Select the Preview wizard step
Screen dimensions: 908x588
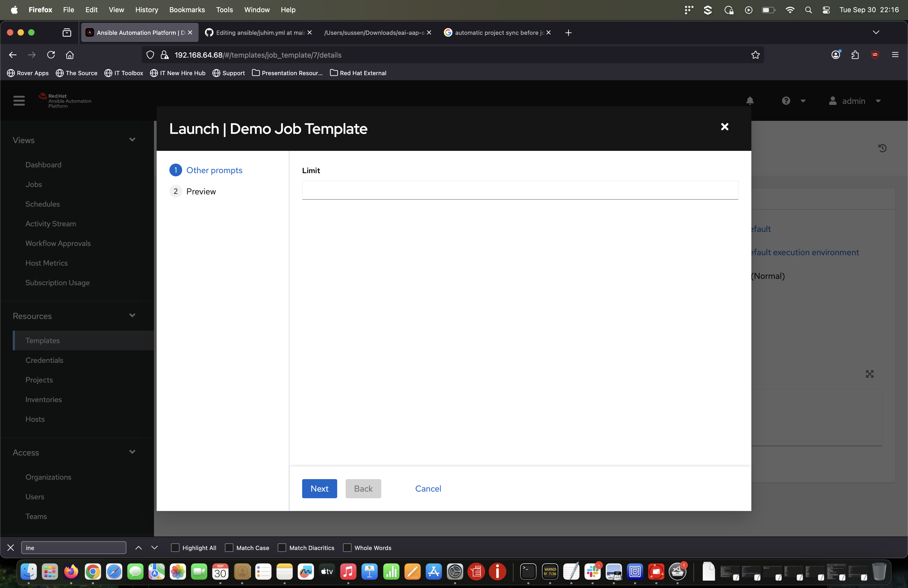201,191
